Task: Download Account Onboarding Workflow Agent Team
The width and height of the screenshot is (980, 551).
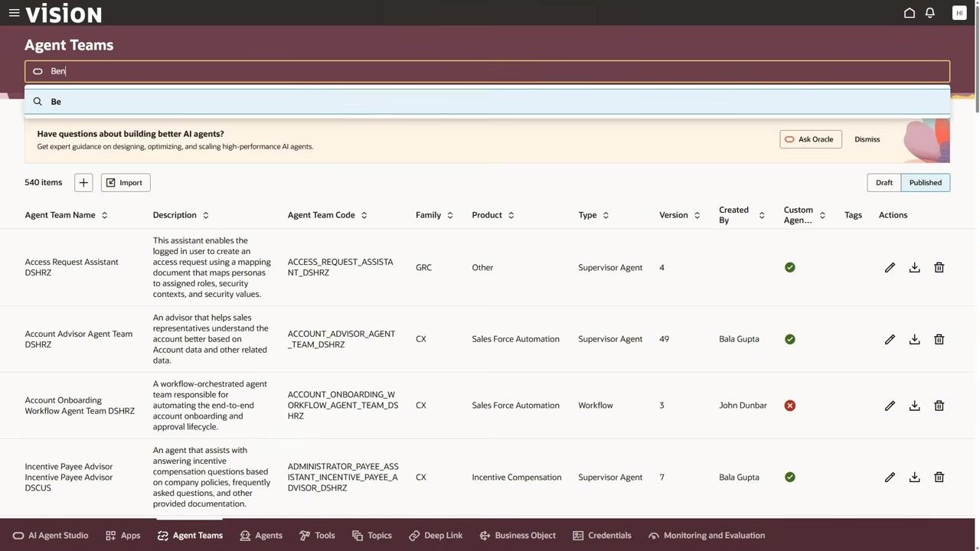Action: point(914,406)
